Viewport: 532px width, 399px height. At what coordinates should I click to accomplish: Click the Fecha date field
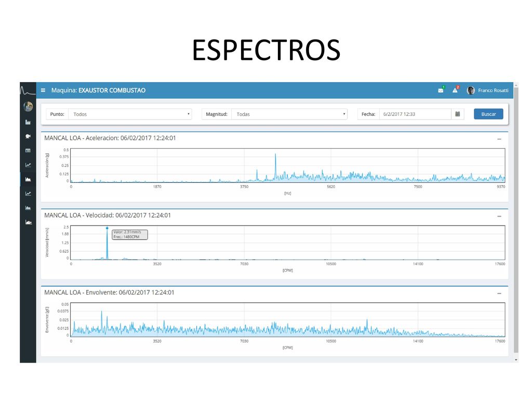(x=415, y=114)
